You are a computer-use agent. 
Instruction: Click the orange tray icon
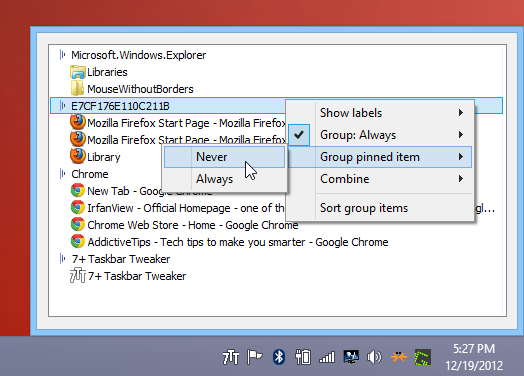(x=399, y=357)
